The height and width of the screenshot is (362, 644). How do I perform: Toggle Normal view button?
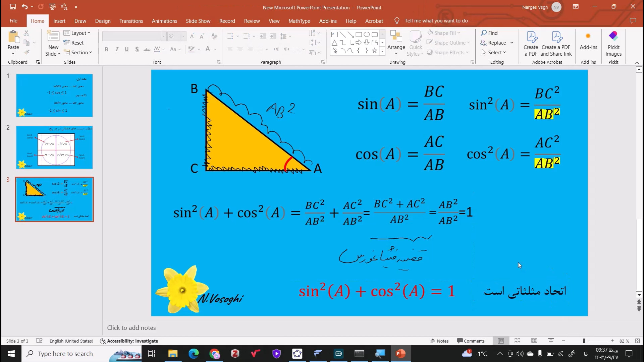pyautogui.click(x=501, y=341)
